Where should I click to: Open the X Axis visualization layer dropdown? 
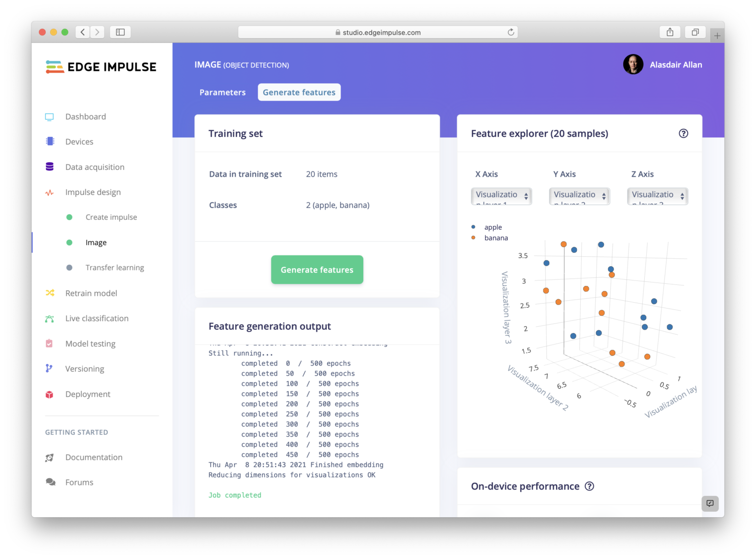coord(501,196)
